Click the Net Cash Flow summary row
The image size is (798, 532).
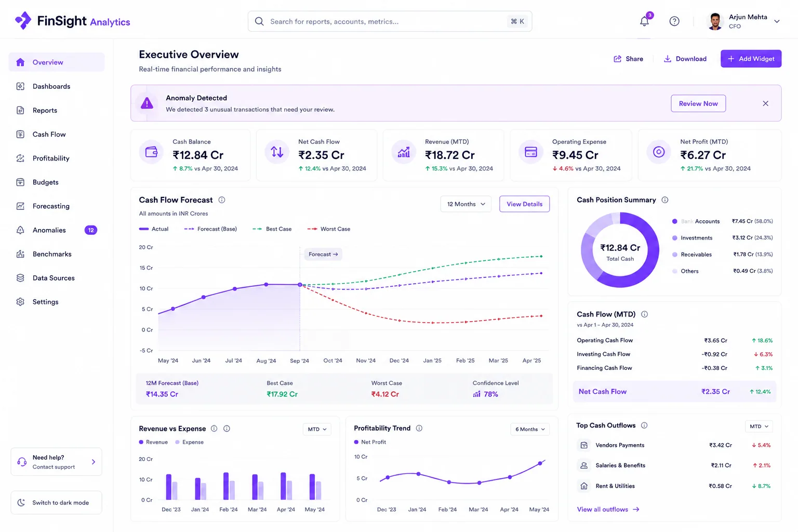coord(674,392)
